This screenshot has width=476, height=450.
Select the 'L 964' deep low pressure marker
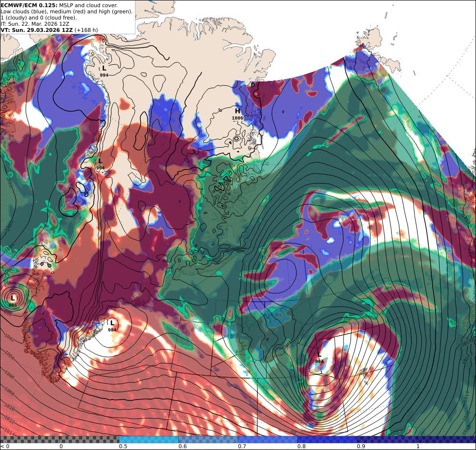point(319,358)
